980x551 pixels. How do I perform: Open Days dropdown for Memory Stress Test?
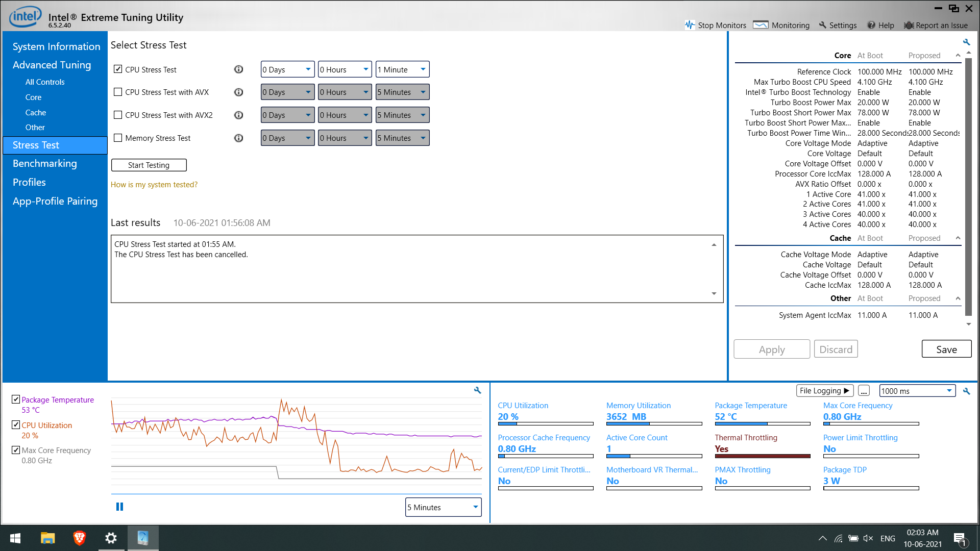coord(287,138)
